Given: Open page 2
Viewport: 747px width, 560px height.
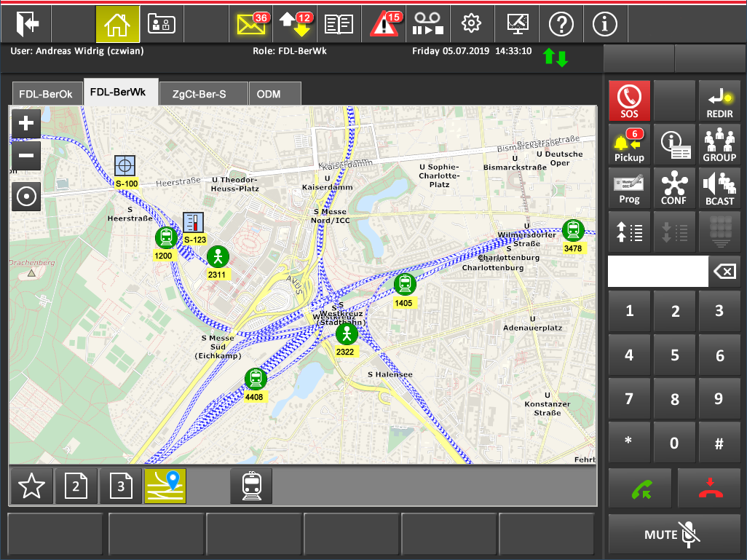Looking at the screenshot, I should click(76, 486).
